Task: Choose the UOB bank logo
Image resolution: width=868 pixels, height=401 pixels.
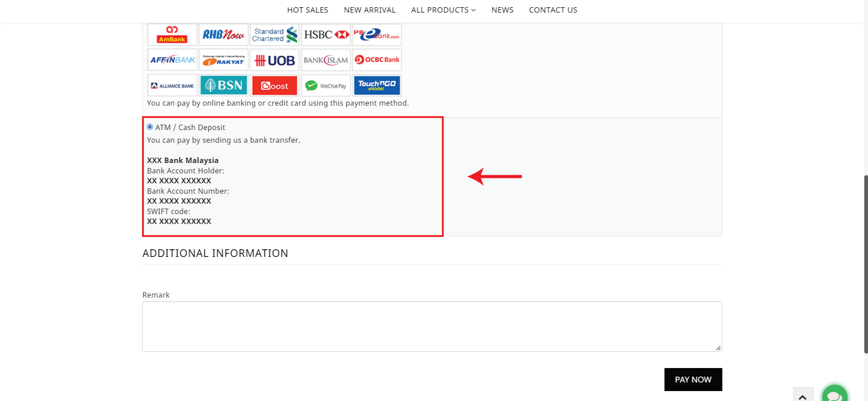Action: click(x=275, y=60)
